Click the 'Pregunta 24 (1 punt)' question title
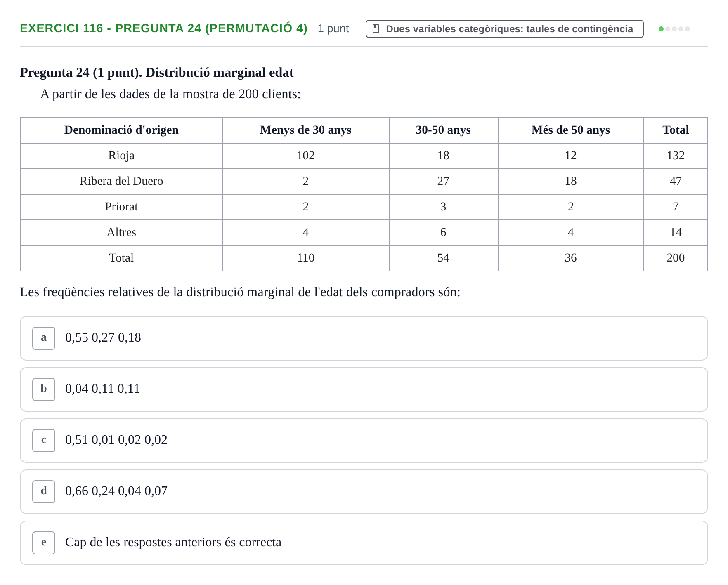This screenshot has width=728, height=585. pos(157,73)
